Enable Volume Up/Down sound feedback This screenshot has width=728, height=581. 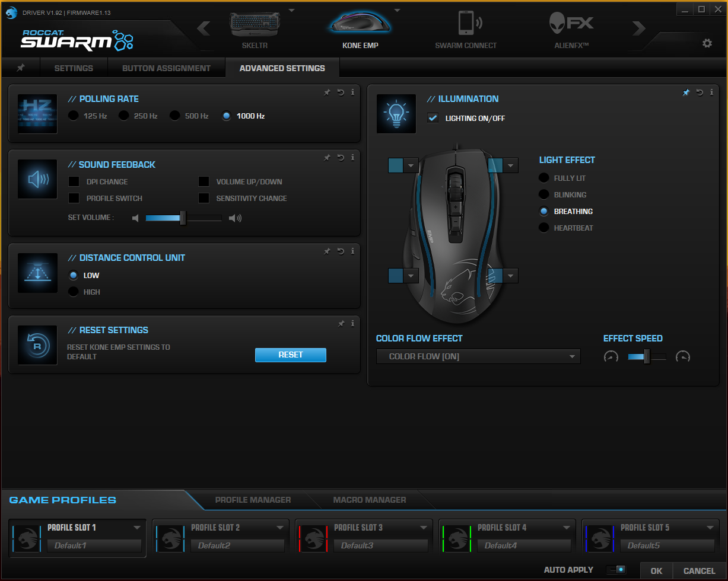click(x=204, y=181)
